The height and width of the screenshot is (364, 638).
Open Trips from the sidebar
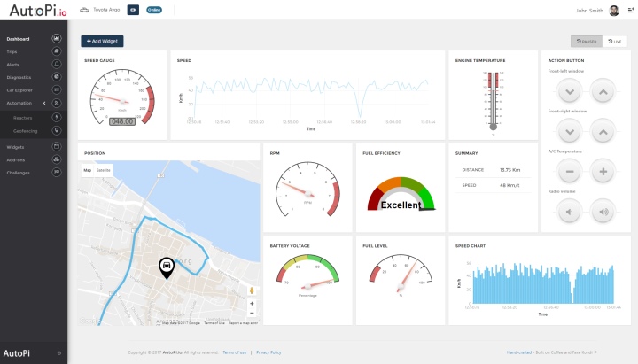(13, 51)
